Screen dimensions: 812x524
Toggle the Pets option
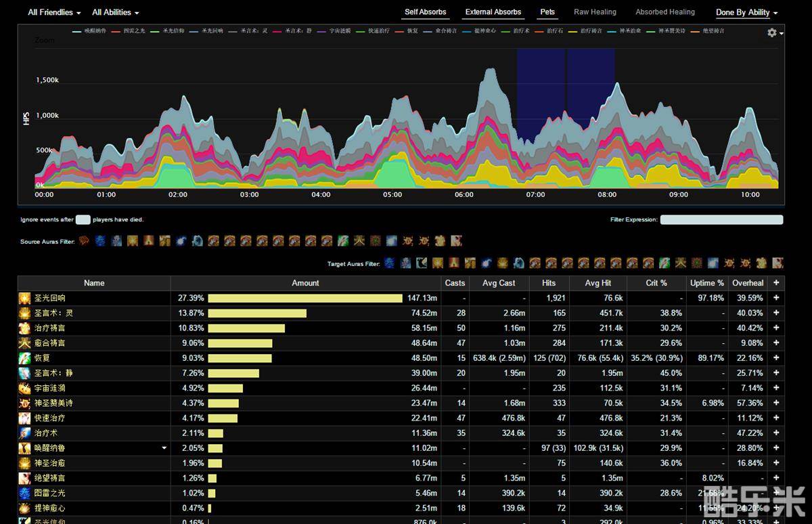coord(547,12)
